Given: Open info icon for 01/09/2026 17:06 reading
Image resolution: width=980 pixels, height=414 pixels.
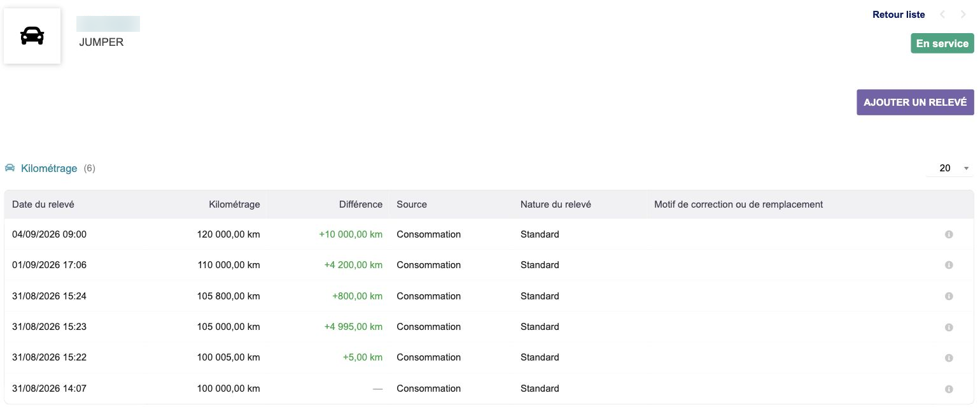Looking at the screenshot, I should [x=949, y=265].
